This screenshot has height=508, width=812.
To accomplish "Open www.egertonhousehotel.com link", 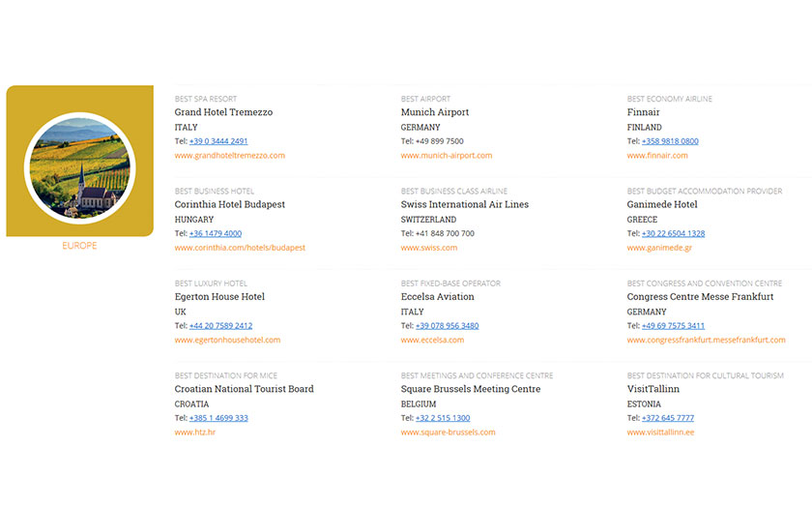I will 227,340.
